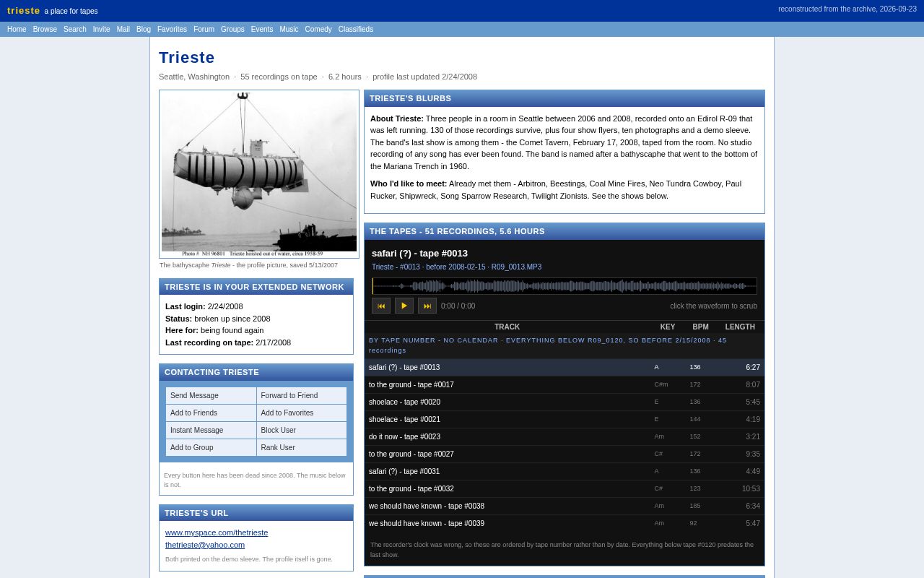Select track safari (?) - tape #0031
The height and width of the screenshot is (578, 924).
pos(565,472)
